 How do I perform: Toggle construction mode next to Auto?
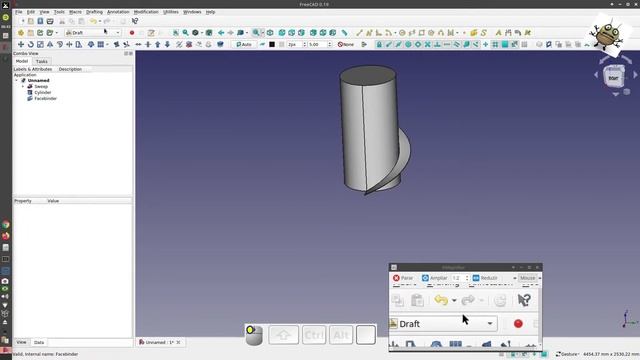coord(262,44)
